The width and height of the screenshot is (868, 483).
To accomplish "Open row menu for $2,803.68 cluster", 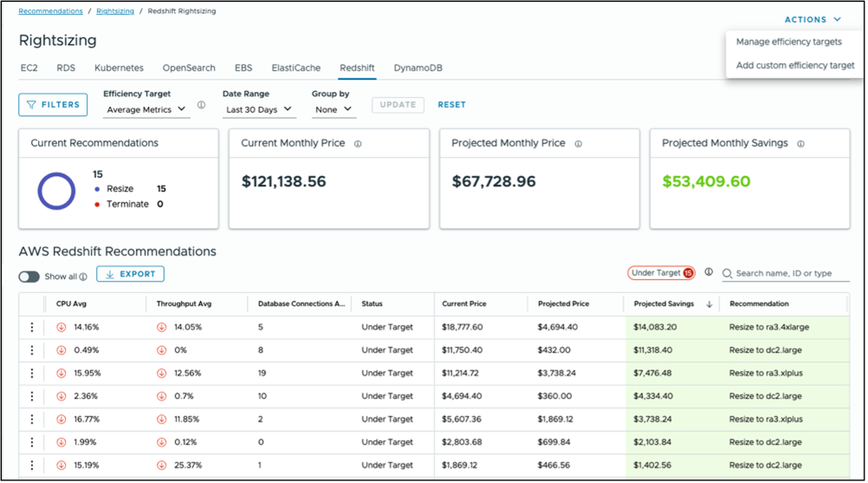I will (32, 443).
